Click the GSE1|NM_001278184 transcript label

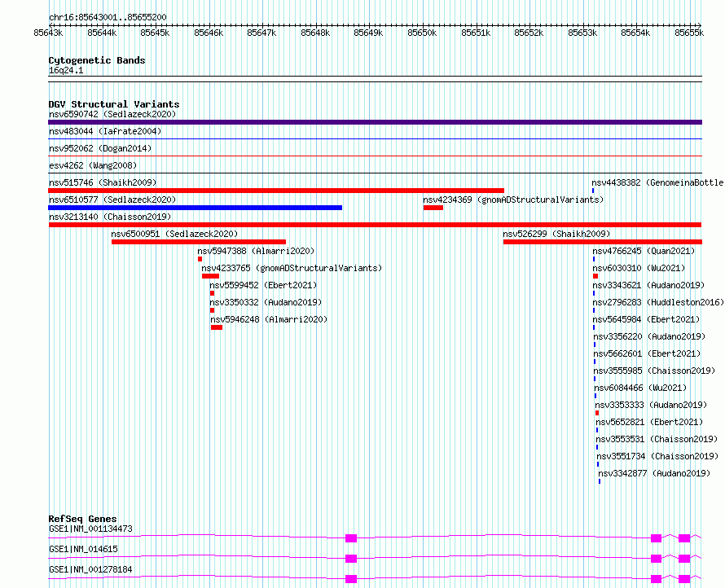pyautogui.click(x=90, y=569)
